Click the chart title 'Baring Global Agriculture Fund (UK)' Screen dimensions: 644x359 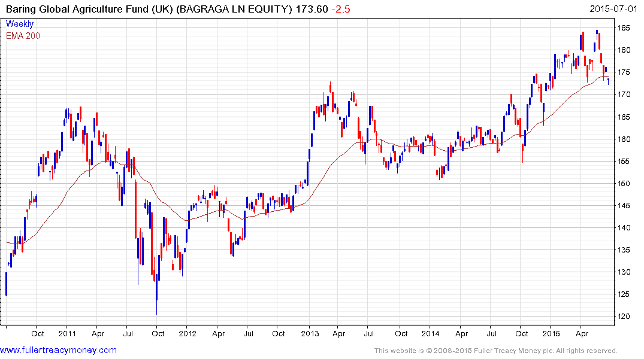(89, 9)
